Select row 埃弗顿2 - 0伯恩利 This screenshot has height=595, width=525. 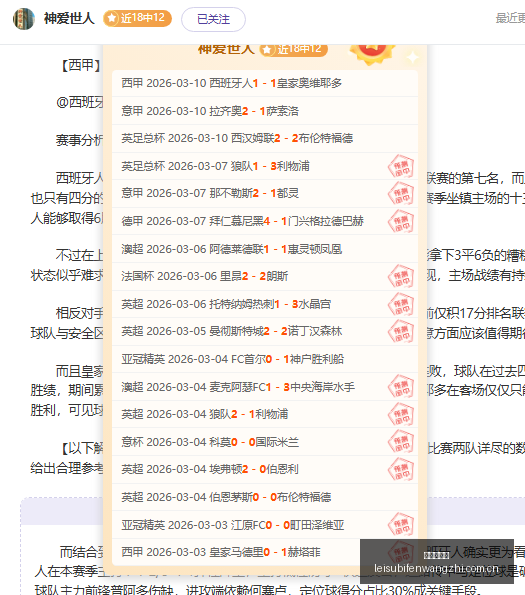(265, 469)
